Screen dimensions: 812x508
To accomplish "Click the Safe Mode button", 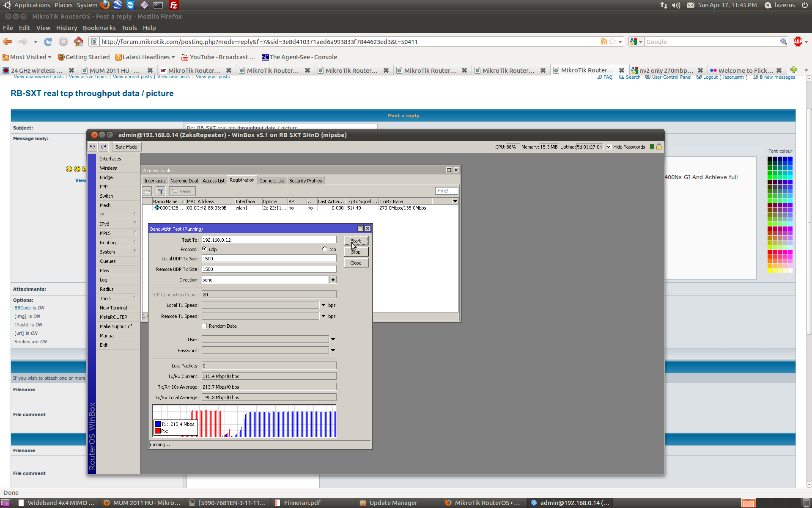I will tap(126, 147).
